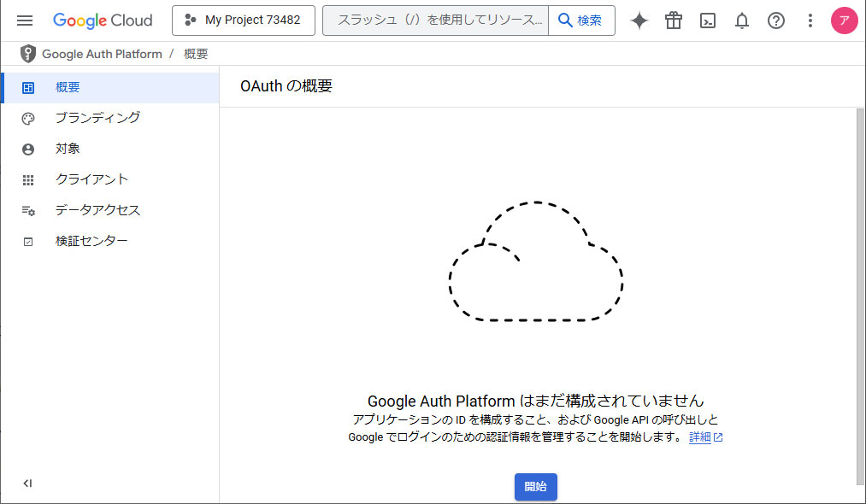This screenshot has width=866, height=504.
Task: Focus the resource search input field
Action: 436,21
